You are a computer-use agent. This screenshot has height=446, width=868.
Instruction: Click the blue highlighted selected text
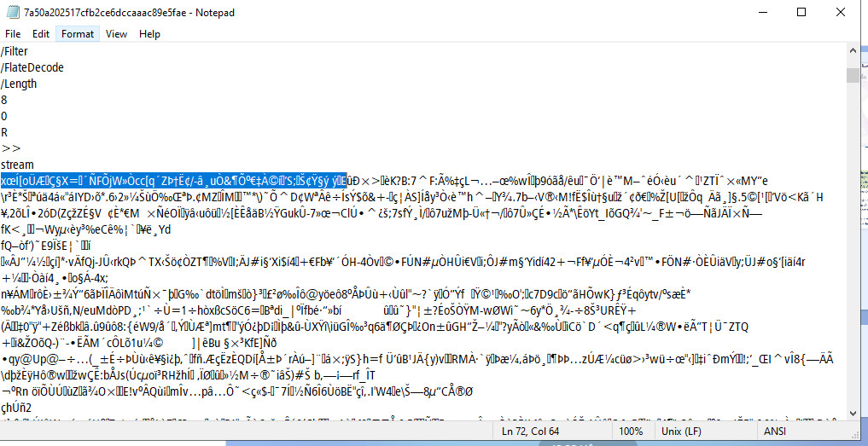[x=171, y=181]
